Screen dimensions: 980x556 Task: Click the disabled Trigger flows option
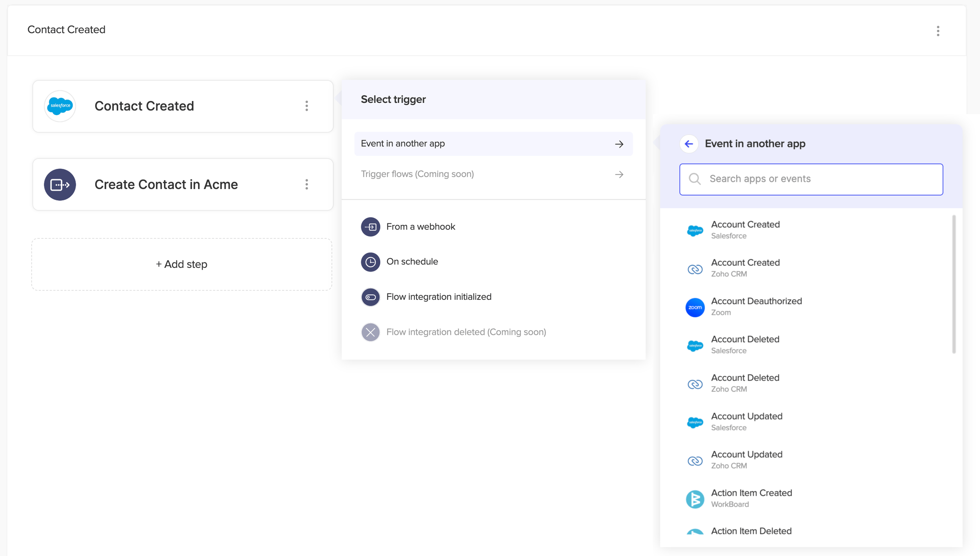coord(493,174)
